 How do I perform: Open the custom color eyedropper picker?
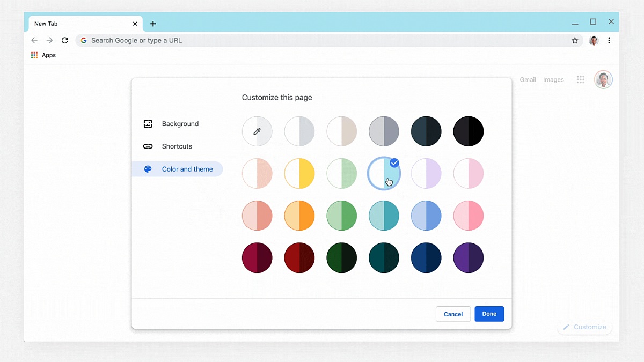point(257,131)
